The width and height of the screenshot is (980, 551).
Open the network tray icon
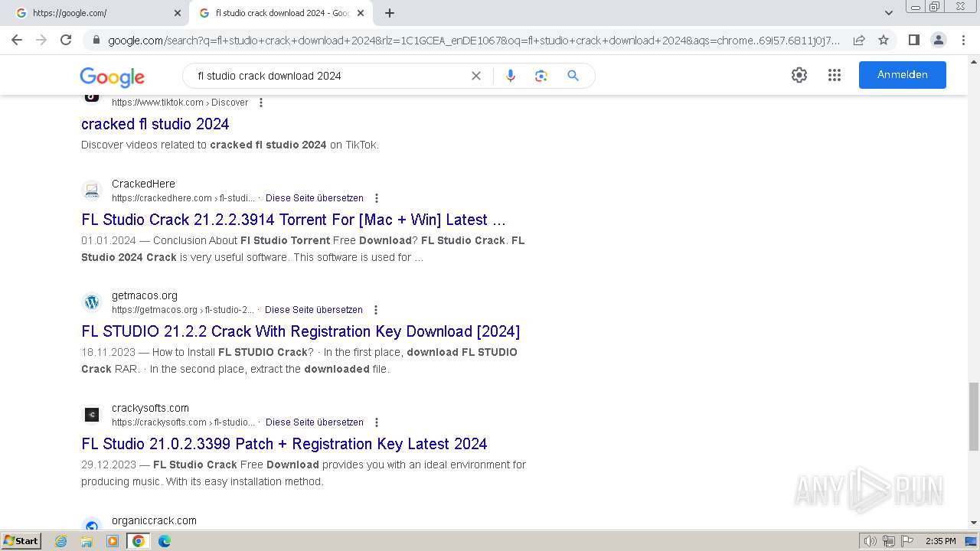pos(889,541)
